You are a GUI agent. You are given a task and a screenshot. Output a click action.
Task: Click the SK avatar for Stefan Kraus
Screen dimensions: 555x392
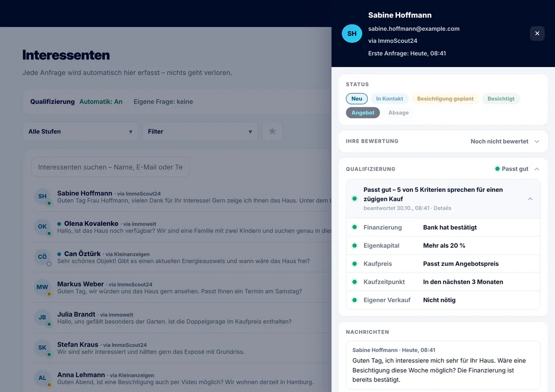click(x=42, y=348)
